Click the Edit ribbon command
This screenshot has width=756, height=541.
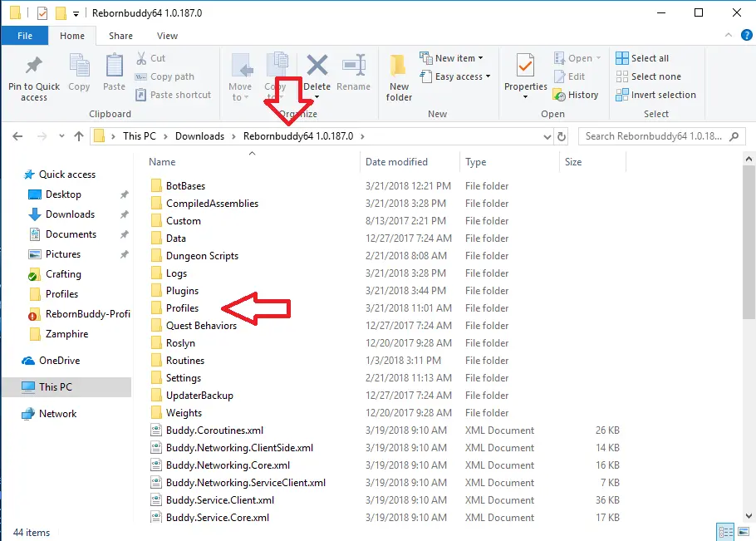coord(569,76)
